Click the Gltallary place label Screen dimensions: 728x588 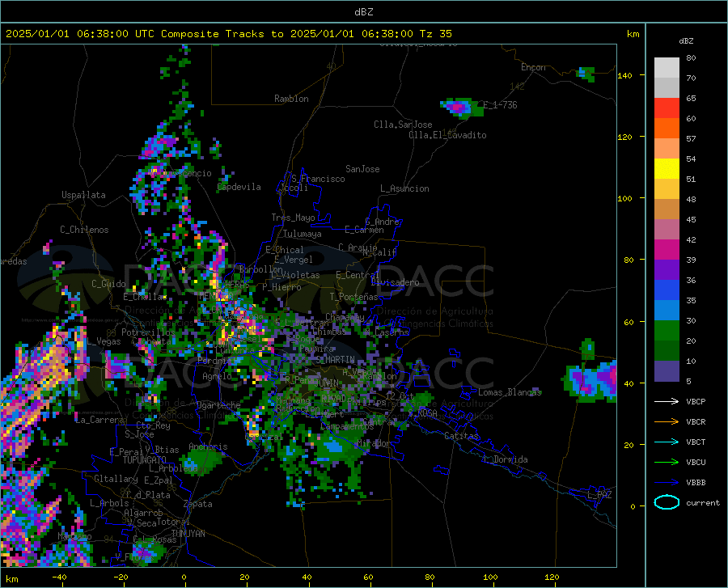coord(116,479)
